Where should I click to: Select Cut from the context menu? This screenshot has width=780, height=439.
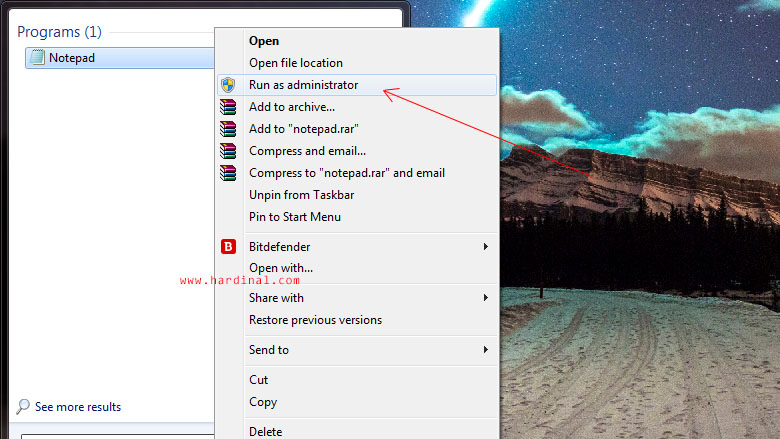pos(357,380)
